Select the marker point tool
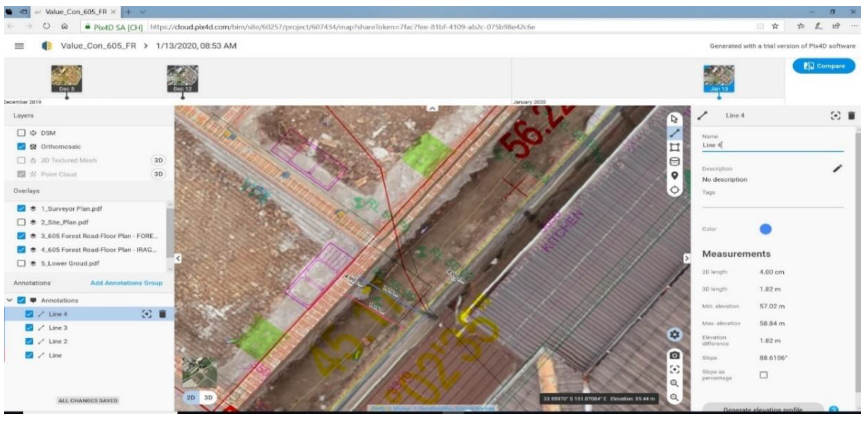Viewport: 868px width, 422px height. [674, 176]
